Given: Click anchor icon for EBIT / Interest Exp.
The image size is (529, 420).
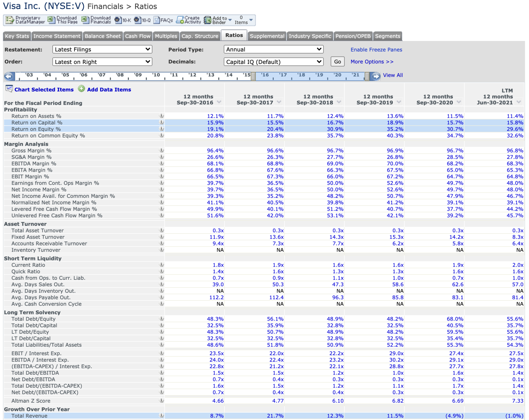Looking at the screenshot, I should pos(161,353).
